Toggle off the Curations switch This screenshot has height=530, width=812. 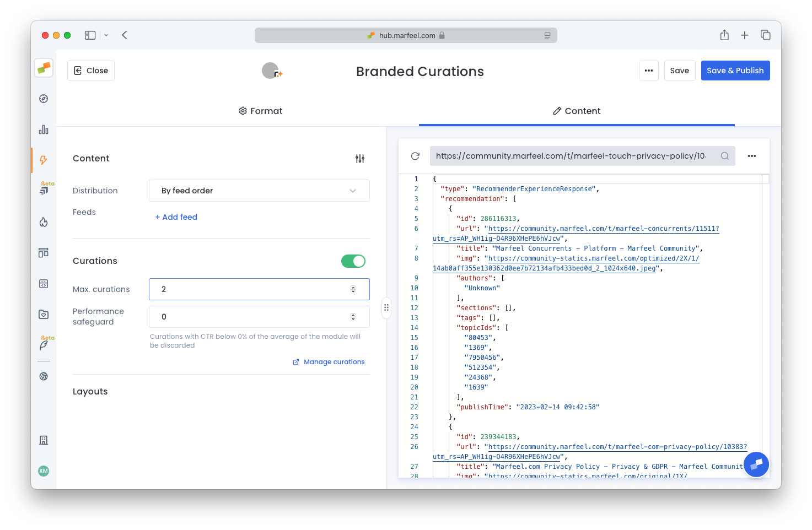353,261
